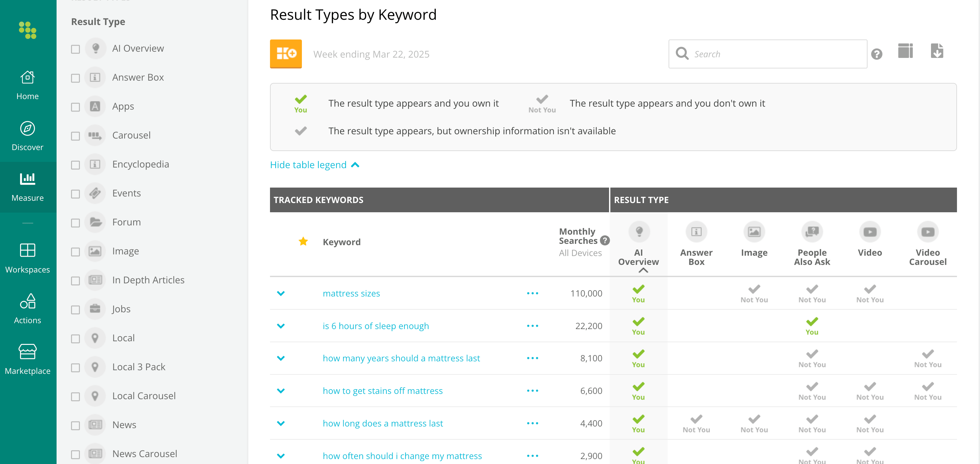Viewport: 980px width, 464px height.
Task: Open Measure in sidebar
Action: (x=28, y=187)
